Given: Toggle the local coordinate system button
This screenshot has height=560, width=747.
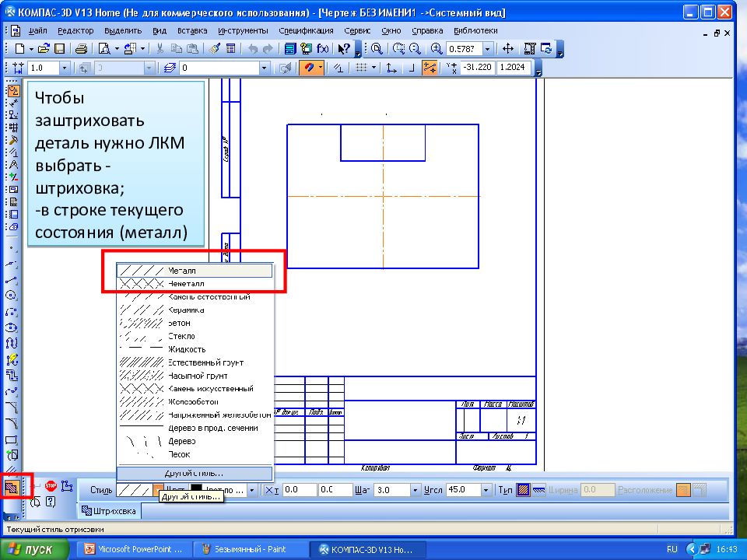Looking at the screenshot, I should [x=391, y=68].
